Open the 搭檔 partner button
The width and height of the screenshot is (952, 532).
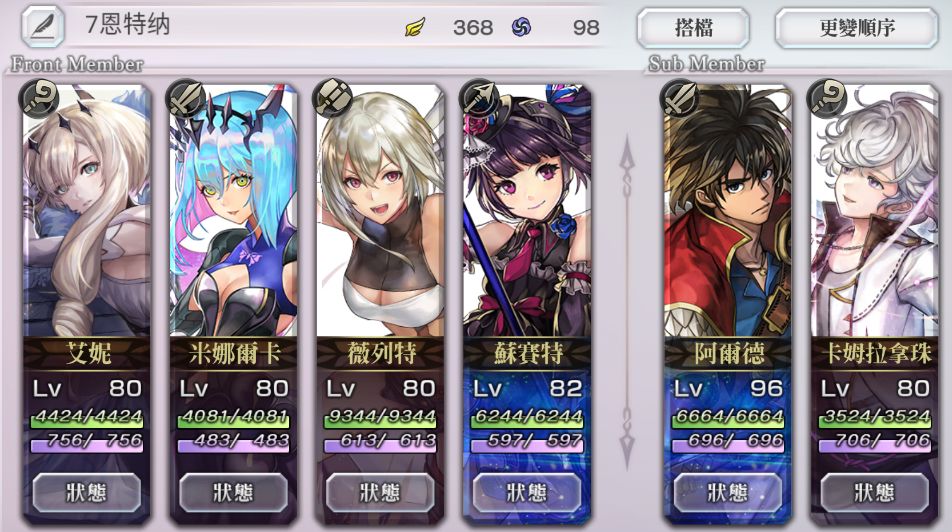pyautogui.click(x=693, y=28)
